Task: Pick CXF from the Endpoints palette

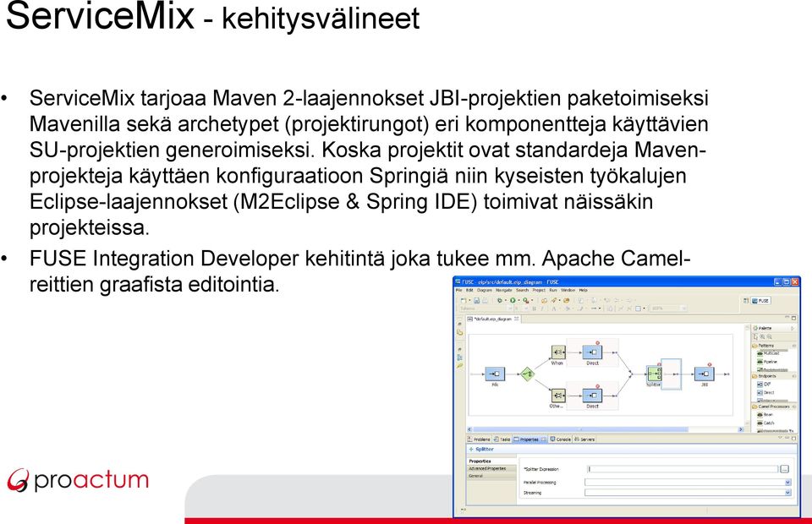Action: coord(764,385)
